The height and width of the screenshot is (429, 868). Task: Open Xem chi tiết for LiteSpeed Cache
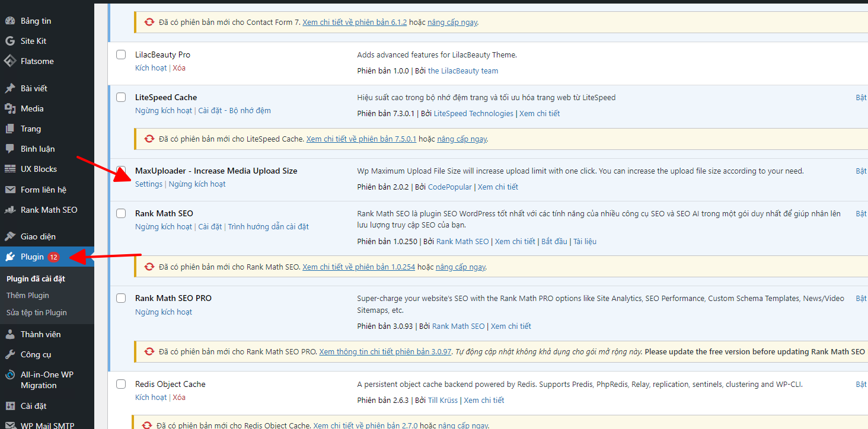coord(540,113)
